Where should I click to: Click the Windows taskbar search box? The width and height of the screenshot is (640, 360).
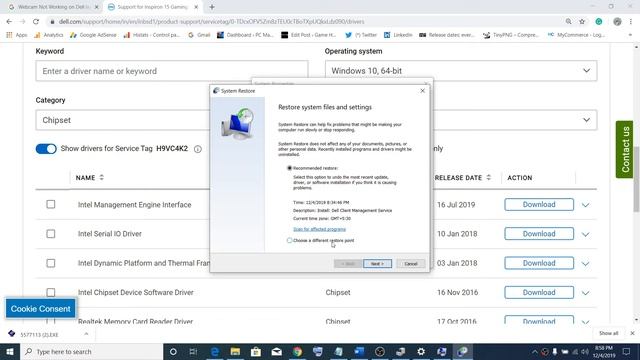(x=91, y=351)
